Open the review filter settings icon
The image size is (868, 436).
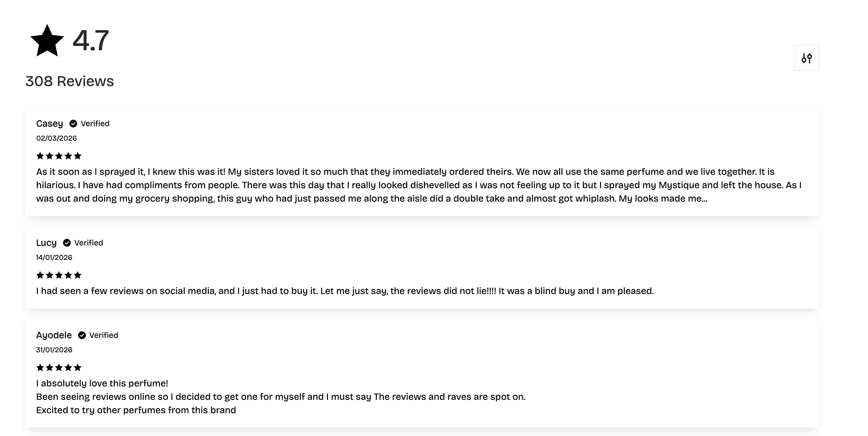click(x=806, y=58)
